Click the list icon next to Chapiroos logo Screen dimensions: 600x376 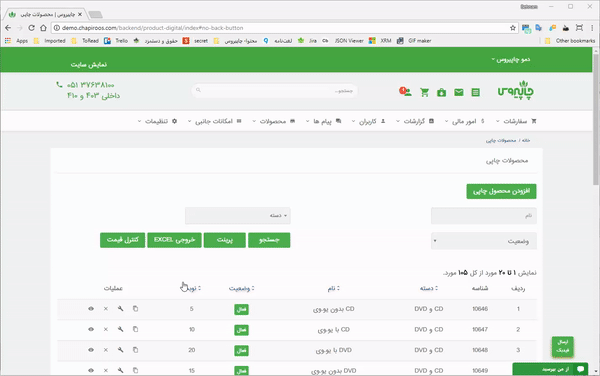(x=476, y=92)
